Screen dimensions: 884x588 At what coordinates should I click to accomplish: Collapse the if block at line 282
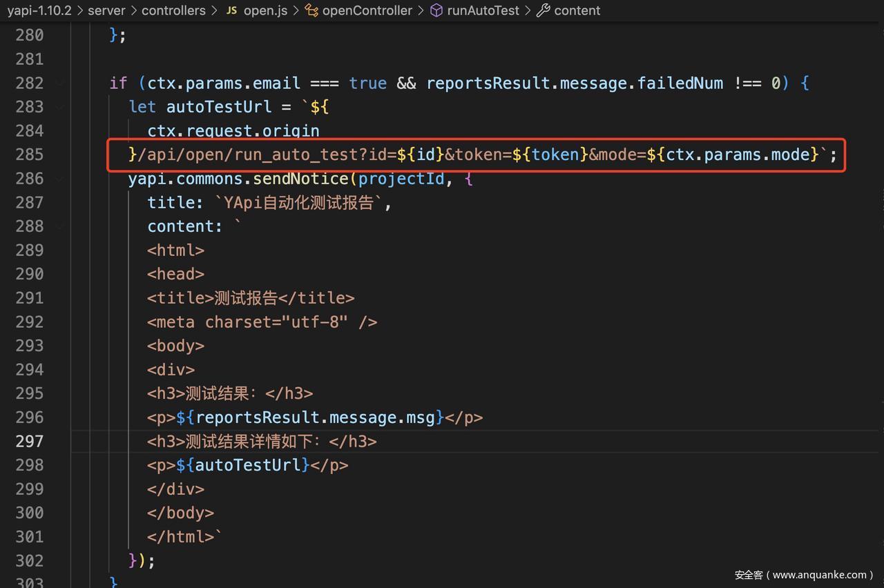click(x=60, y=84)
